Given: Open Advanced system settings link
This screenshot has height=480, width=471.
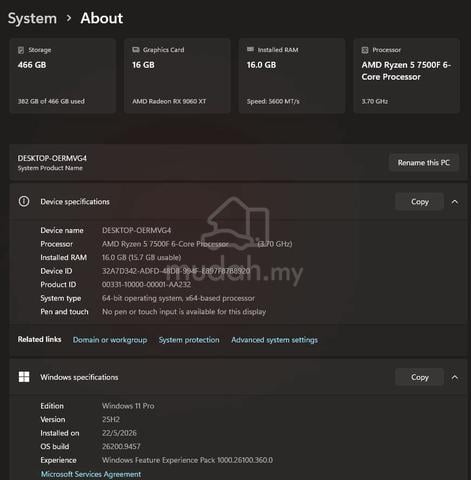Looking at the screenshot, I should 274,340.
